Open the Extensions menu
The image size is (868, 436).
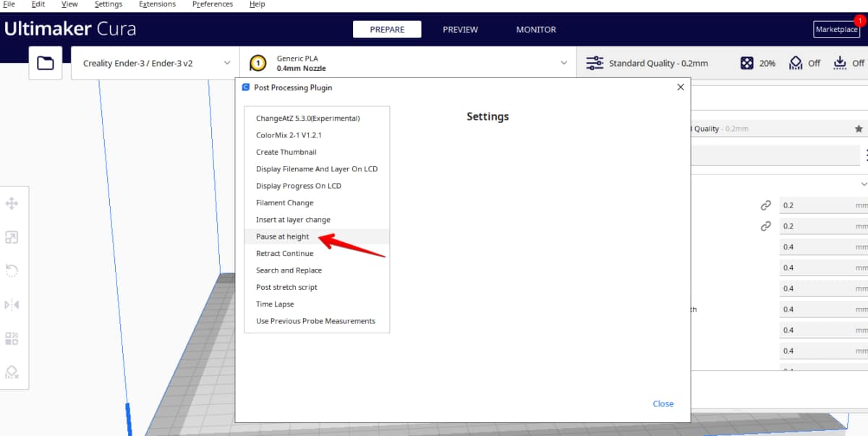158,4
